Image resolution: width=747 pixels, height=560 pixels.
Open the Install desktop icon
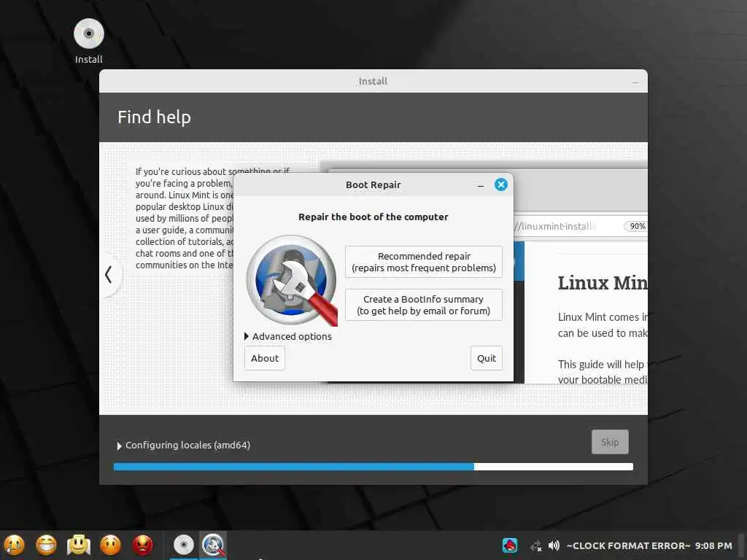tap(88, 41)
